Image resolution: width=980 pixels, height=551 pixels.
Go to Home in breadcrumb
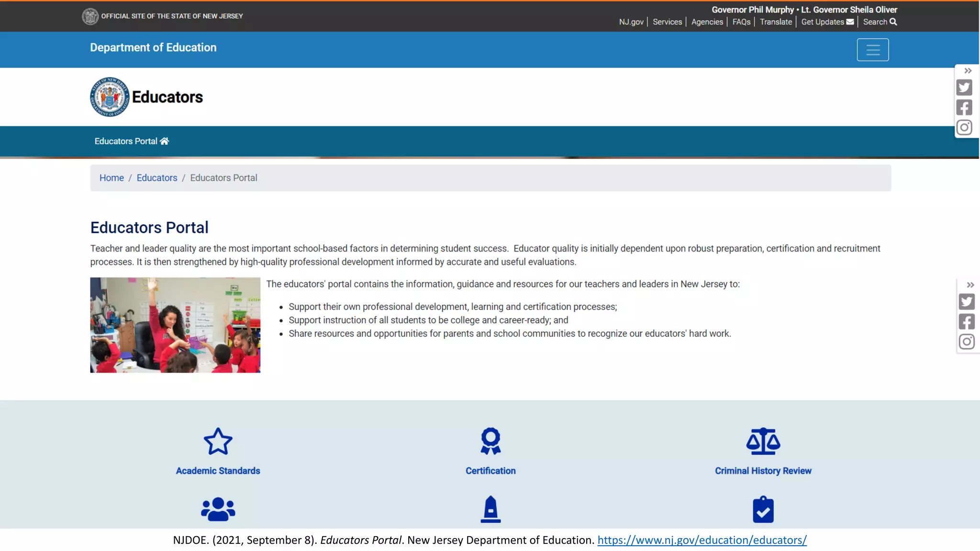click(x=111, y=178)
